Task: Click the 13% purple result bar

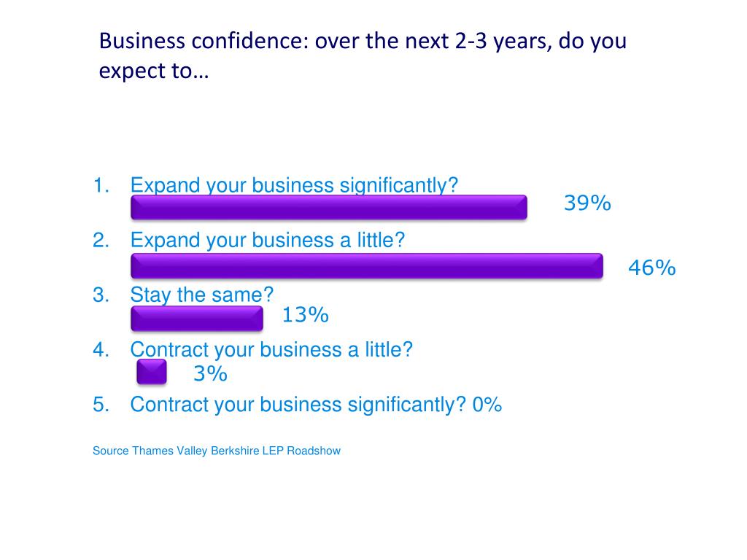Action: tap(197, 319)
